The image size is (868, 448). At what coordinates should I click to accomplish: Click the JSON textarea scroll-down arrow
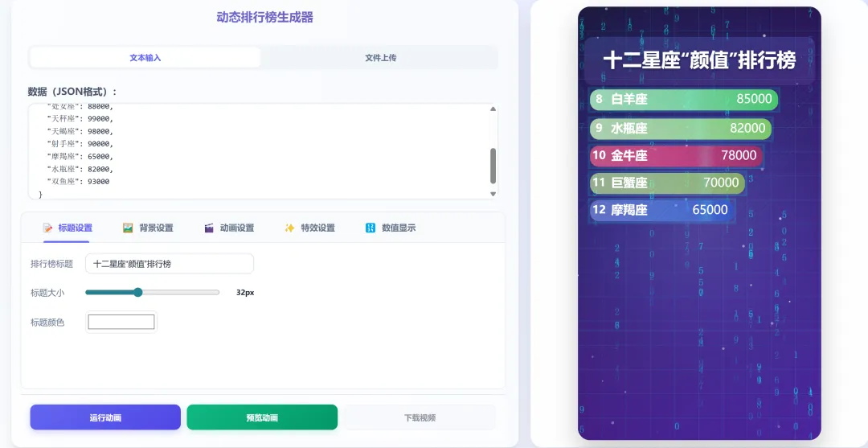coord(493,193)
